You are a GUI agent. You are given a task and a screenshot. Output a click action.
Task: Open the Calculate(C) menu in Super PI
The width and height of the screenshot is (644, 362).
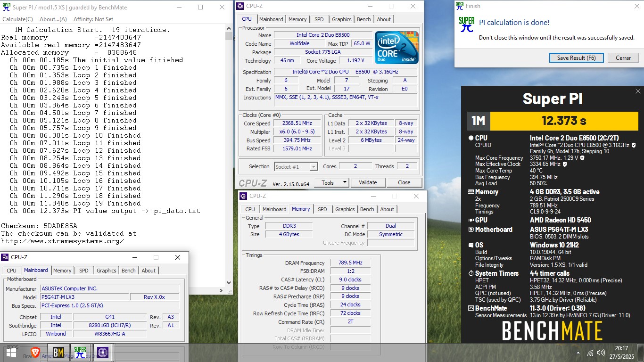17,19
